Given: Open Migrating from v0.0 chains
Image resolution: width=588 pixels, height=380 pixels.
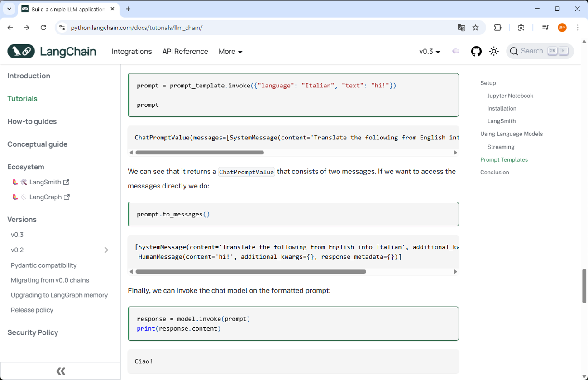Looking at the screenshot, I should point(50,280).
